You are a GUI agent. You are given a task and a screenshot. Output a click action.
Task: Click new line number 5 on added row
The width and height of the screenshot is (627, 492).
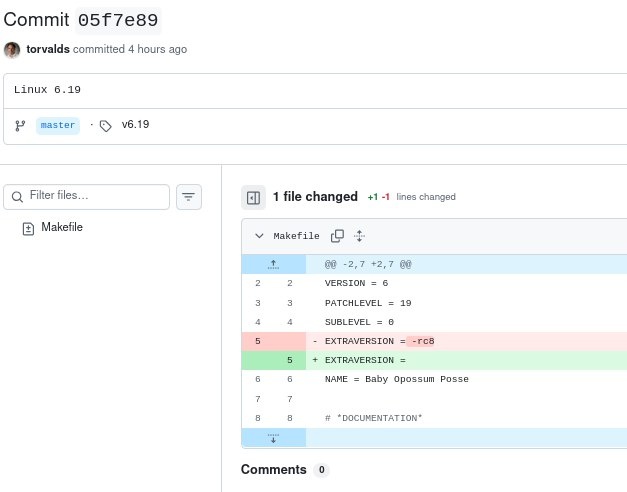[290, 360]
